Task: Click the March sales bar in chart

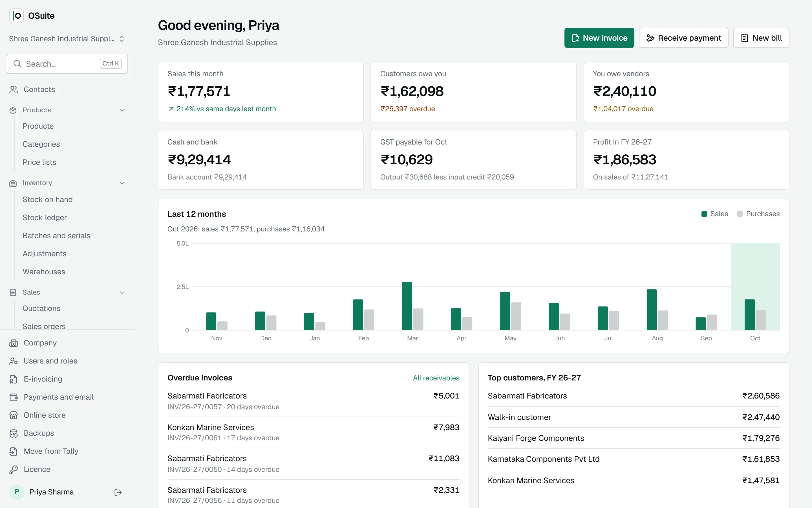Action: coord(407,306)
